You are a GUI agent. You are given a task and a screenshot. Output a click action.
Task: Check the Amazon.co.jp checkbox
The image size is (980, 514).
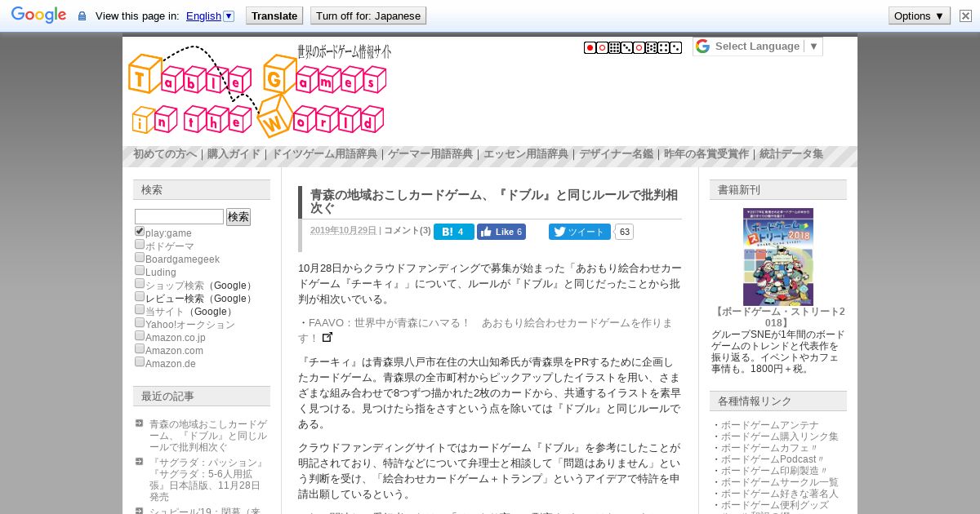pyautogui.click(x=140, y=336)
